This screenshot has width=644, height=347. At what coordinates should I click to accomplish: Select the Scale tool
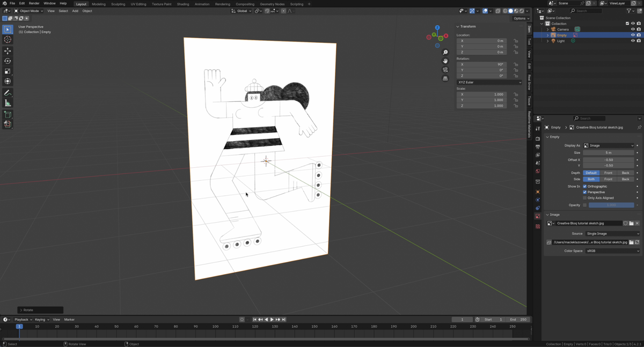click(8, 71)
